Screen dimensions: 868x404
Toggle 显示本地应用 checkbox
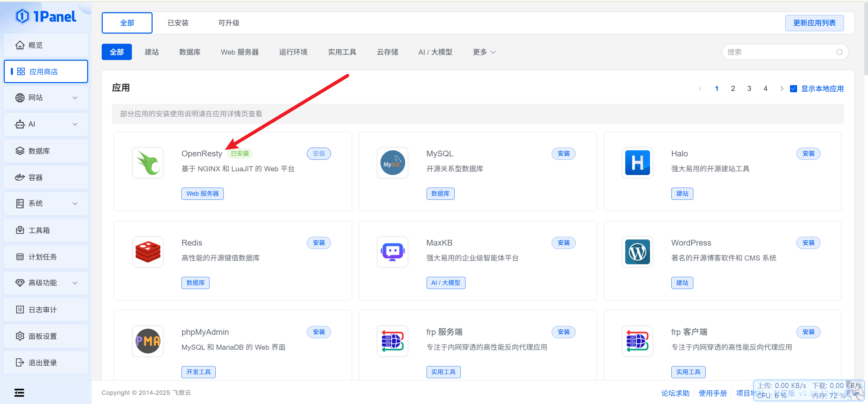pos(793,89)
